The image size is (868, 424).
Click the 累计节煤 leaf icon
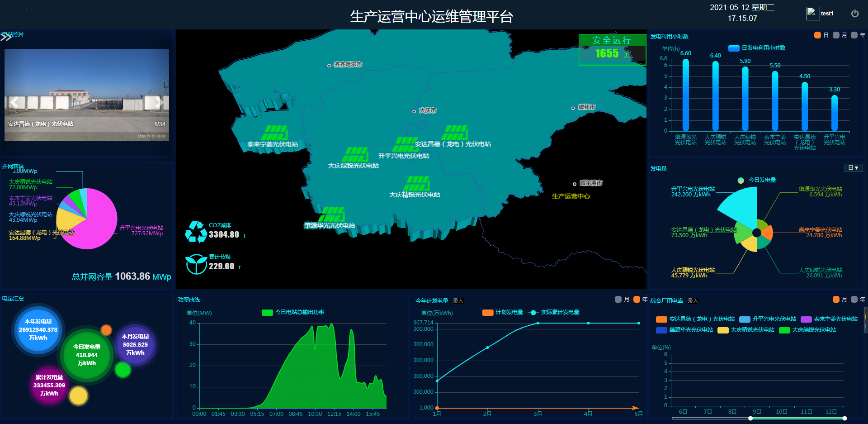[x=196, y=264]
